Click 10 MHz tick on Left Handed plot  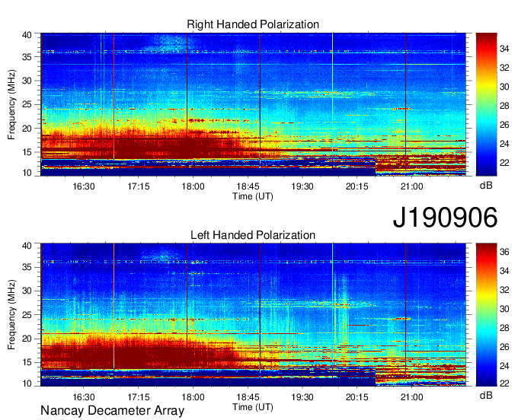pyautogui.click(x=27, y=383)
